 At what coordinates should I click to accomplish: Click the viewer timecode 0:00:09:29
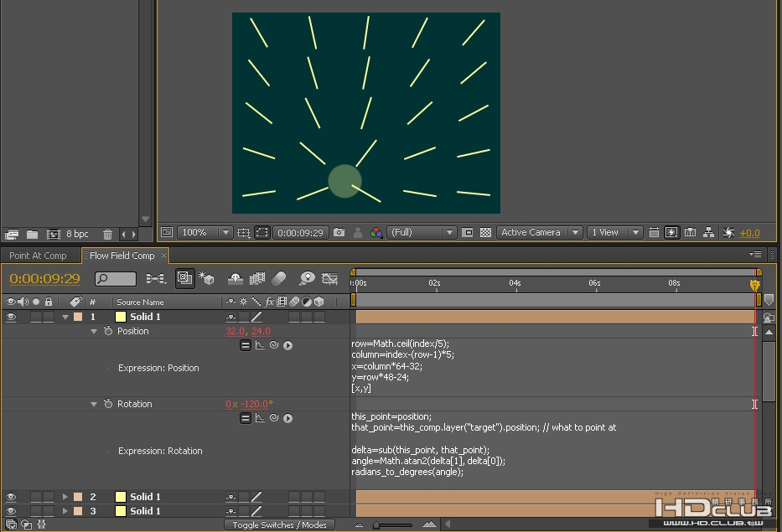coord(300,232)
